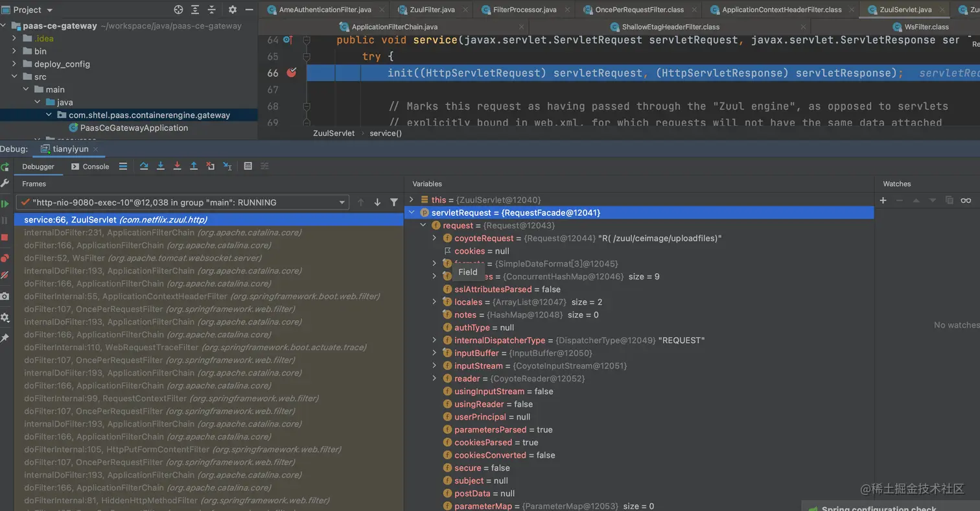The image size is (980, 511).
Task: Select frame internalDoFilter:231, ApplicationFilterChain
Action: point(209,232)
